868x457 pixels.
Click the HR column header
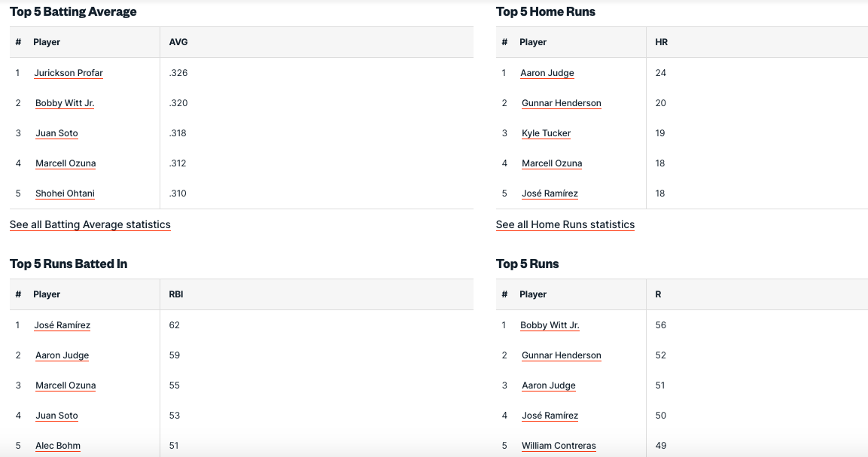tap(661, 42)
